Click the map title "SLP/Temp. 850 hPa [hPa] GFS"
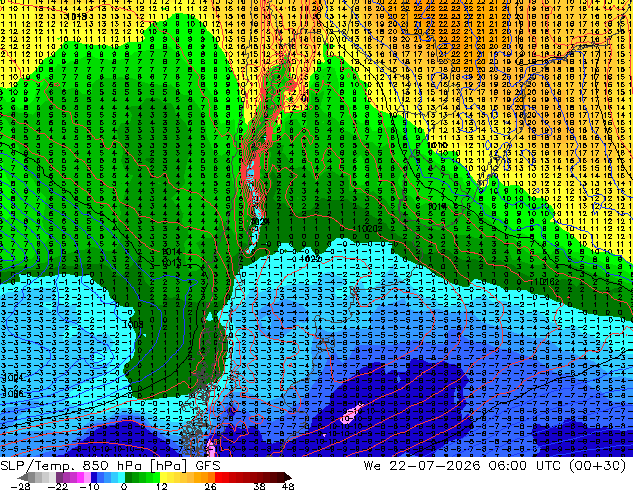This screenshot has width=634, height=490. pyautogui.click(x=110, y=466)
